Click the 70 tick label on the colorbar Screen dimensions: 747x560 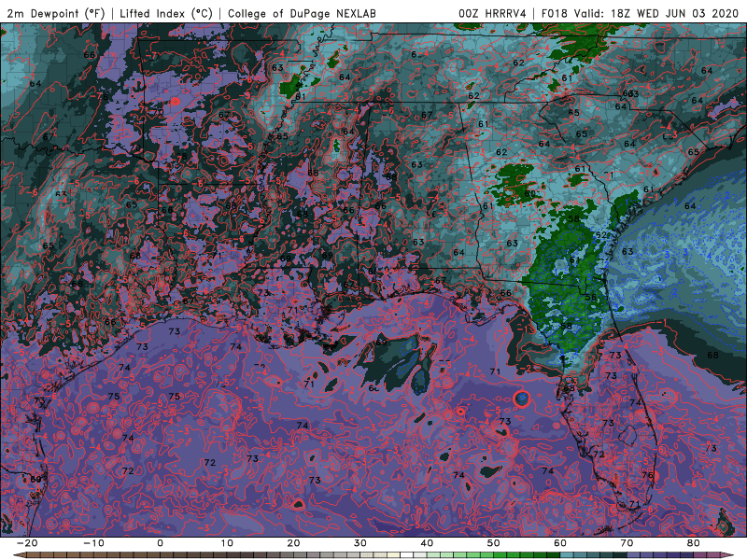point(627,543)
